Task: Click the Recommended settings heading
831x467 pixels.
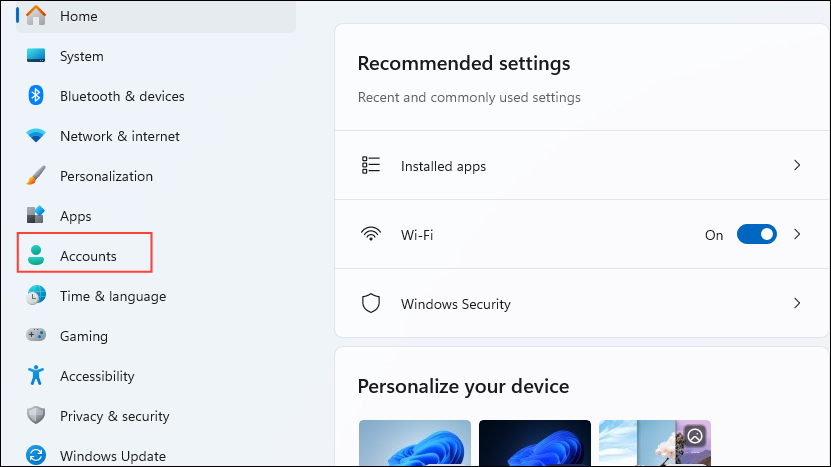Action: pos(464,63)
